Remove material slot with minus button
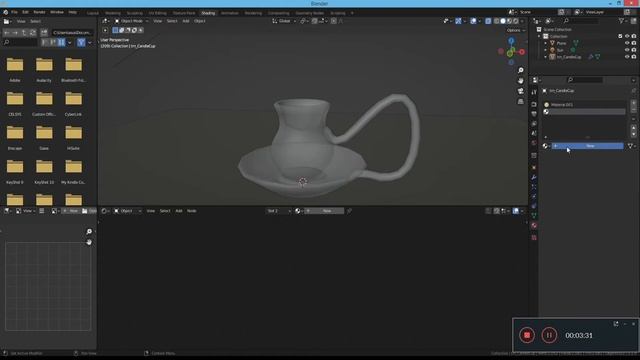Viewport: 640px width, 360px height. (633, 110)
